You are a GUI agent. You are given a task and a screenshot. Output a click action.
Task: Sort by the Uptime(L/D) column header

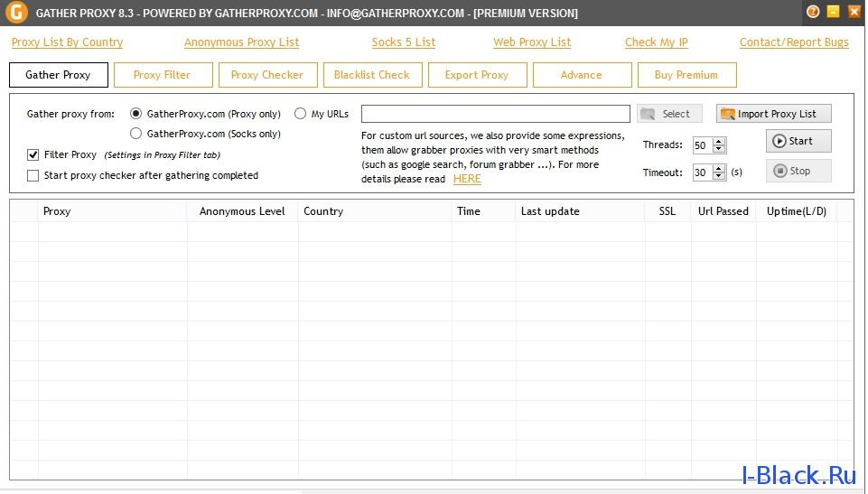tap(797, 211)
